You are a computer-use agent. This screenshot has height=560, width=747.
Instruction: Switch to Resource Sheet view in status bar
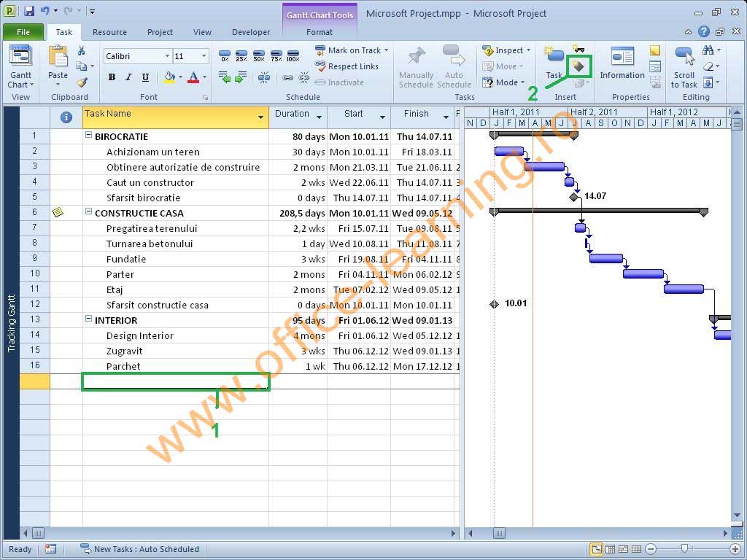(x=636, y=549)
